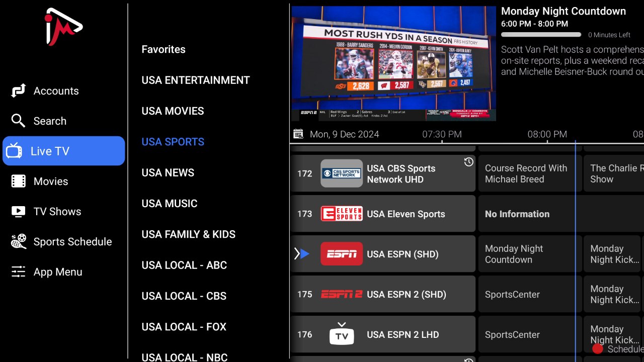Viewport: 644px width, 362px height.
Task: Click the 07:30 PM timeline marker
Action: coord(442,134)
